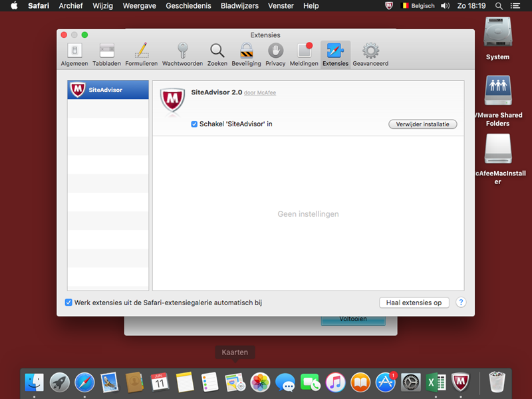Click the Haal extensies op button
The height and width of the screenshot is (399, 532).
[x=414, y=303]
